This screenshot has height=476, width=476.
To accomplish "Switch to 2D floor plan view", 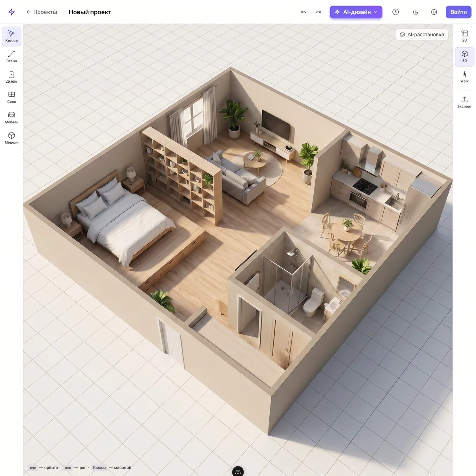I will (x=464, y=36).
